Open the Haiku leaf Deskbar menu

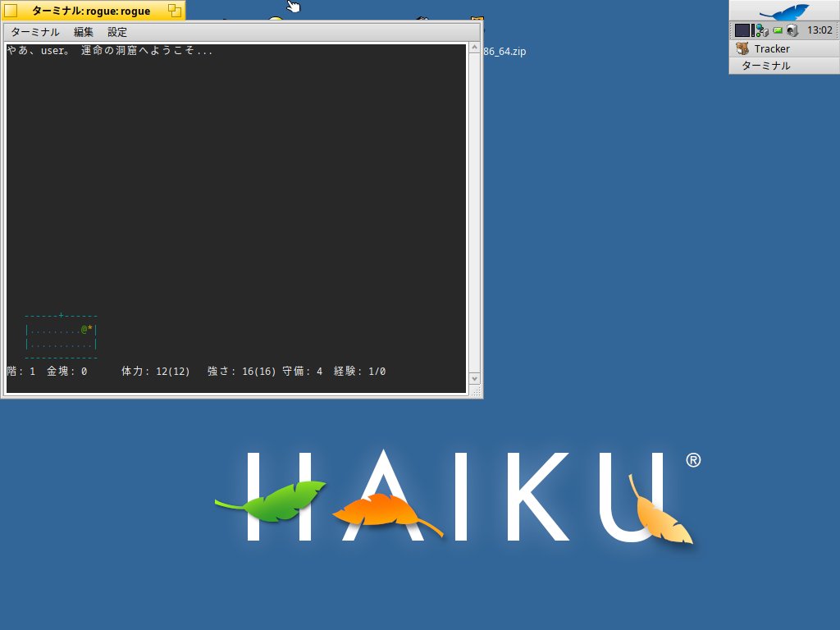[x=784, y=11]
